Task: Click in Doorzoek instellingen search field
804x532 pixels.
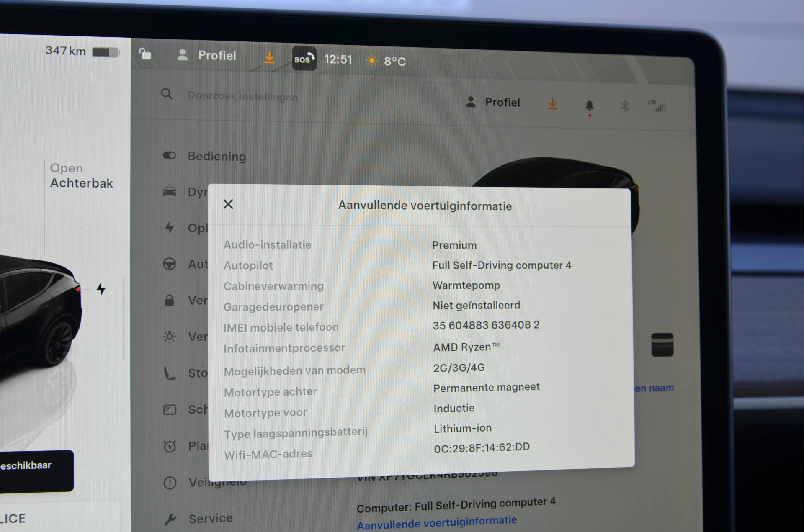Action: tap(242, 96)
